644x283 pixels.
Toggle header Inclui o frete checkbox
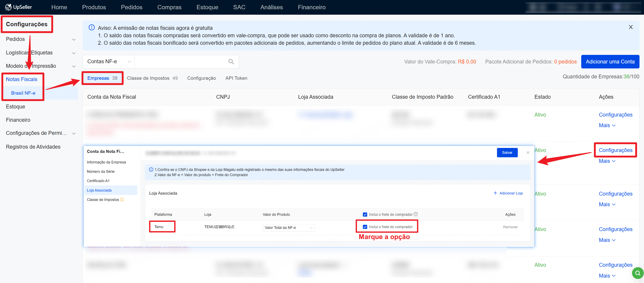click(365, 215)
